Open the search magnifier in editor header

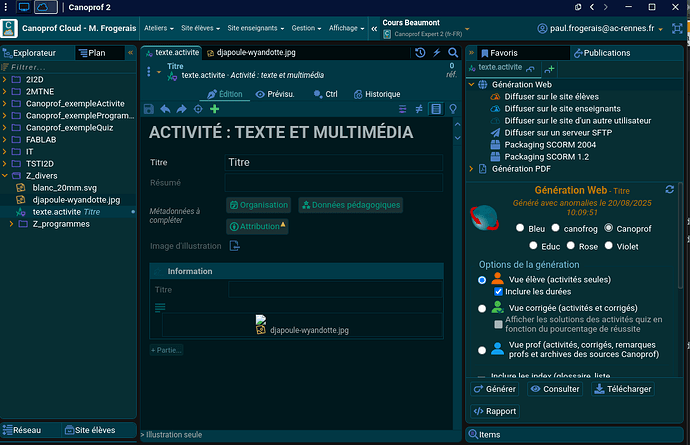click(x=454, y=51)
